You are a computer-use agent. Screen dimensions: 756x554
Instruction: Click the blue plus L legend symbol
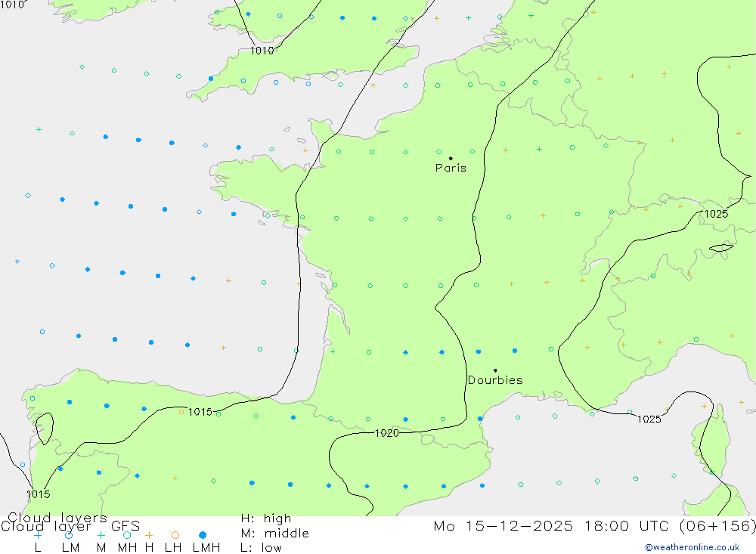[x=38, y=535]
